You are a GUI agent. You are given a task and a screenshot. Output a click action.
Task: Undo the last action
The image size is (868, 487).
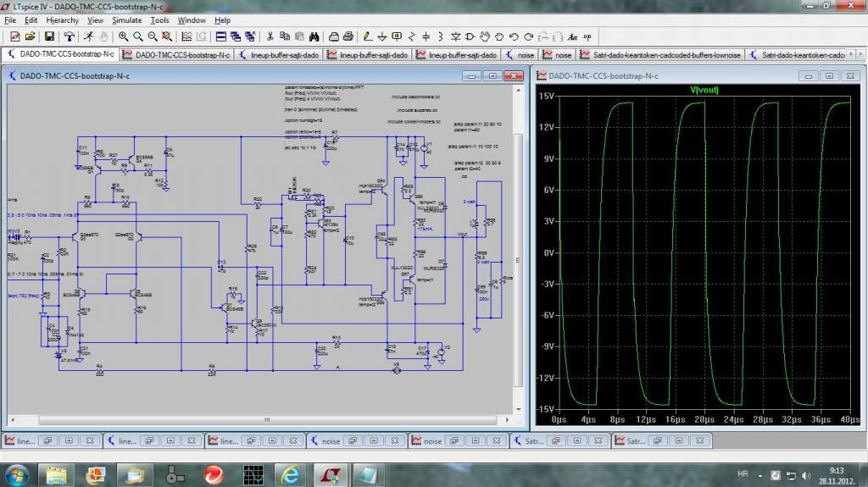pos(514,36)
